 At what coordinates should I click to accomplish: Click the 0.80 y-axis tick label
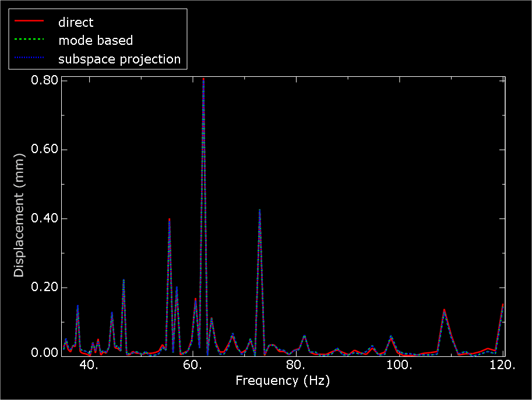point(44,80)
